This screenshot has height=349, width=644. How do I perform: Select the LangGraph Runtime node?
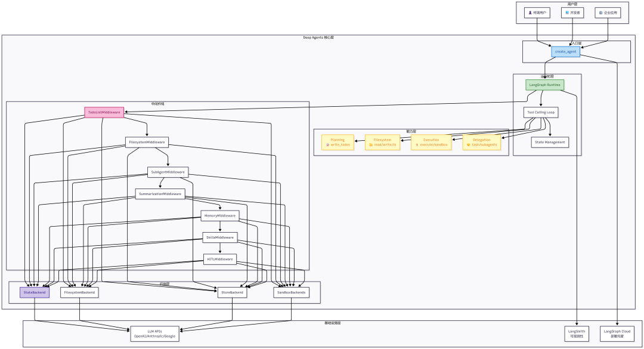(x=544, y=85)
